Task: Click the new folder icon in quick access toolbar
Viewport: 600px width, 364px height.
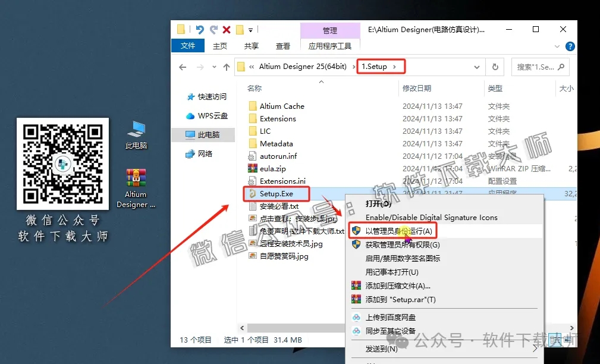Action: (240, 29)
